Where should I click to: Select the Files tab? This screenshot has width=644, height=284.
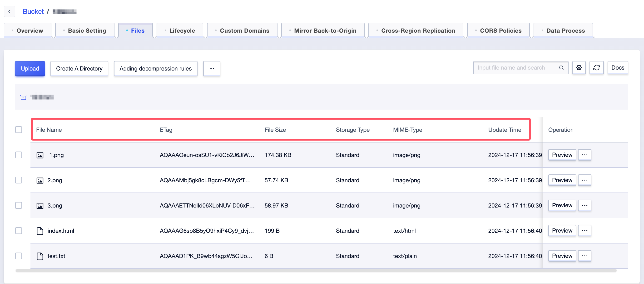tap(135, 30)
